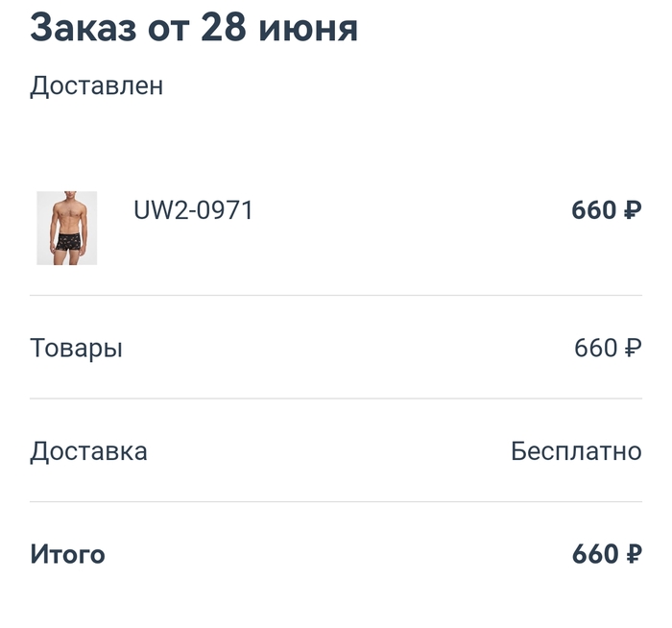Open product UW2-0971 details
Screen dimensions: 672x628
click(x=193, y=210)
